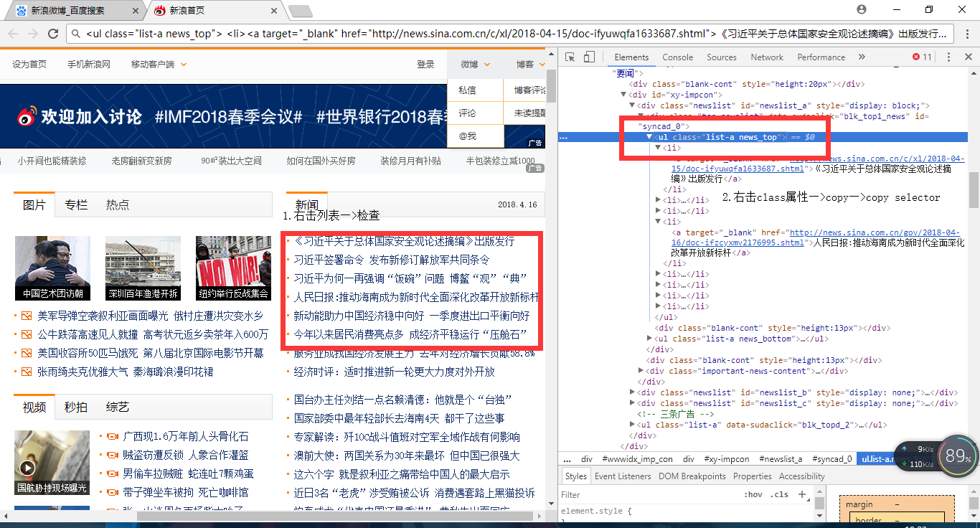The image size is (980, 528).
Task: Open headline 习近平签署命令 发布新修订解放军共同条令
Action: pyautogui.click(x=392, y=260)
